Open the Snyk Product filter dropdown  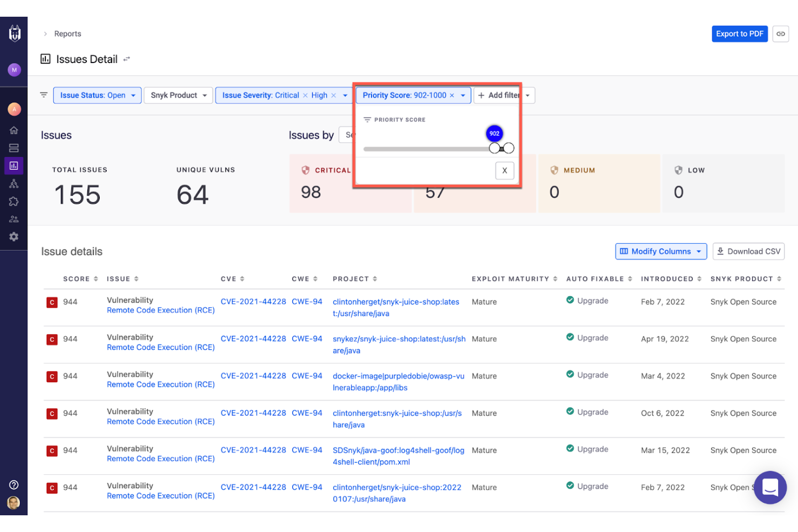(178, 95)
